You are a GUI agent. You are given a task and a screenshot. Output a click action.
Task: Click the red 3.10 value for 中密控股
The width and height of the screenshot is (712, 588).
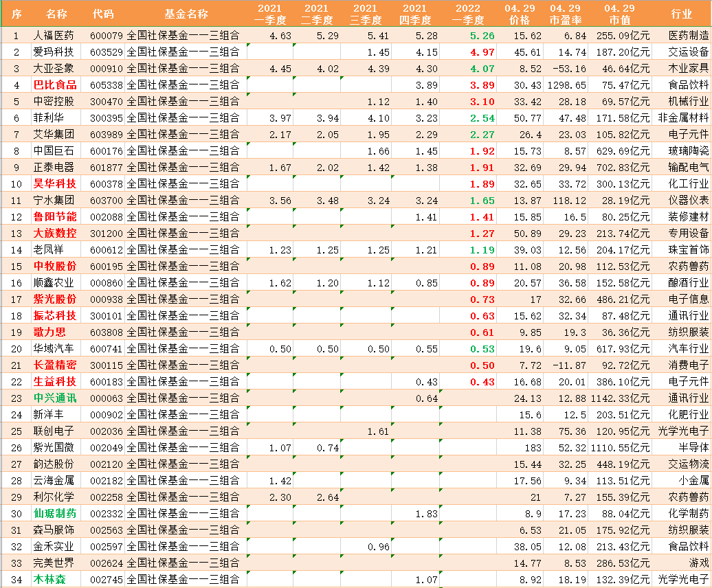tap(482, 102)
